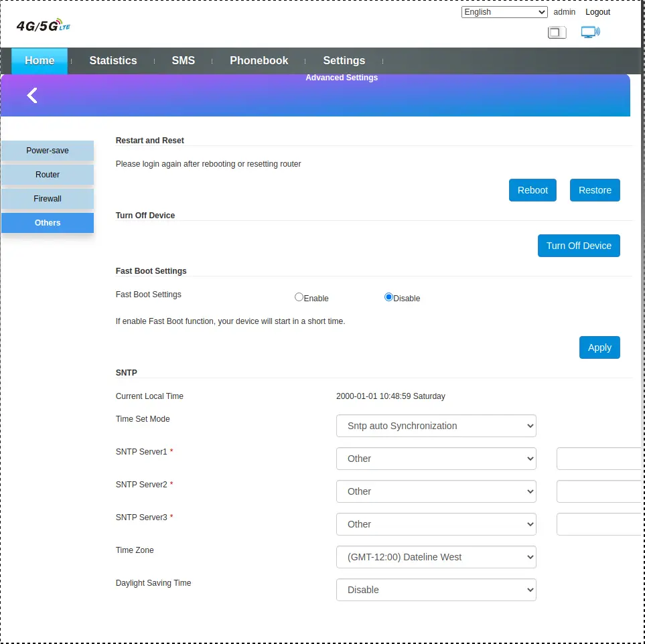Screen dimensions: 645x644
Task: Open the Phonebook tab
Action: pyautogui.click(x=259, y=61)
